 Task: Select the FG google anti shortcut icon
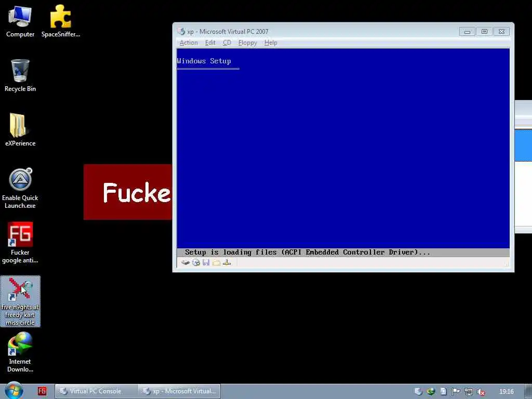pos(20,243)
